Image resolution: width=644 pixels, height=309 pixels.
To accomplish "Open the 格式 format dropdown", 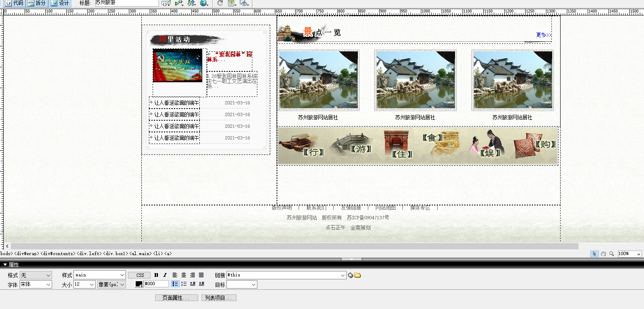I will [x=36, y=275].
